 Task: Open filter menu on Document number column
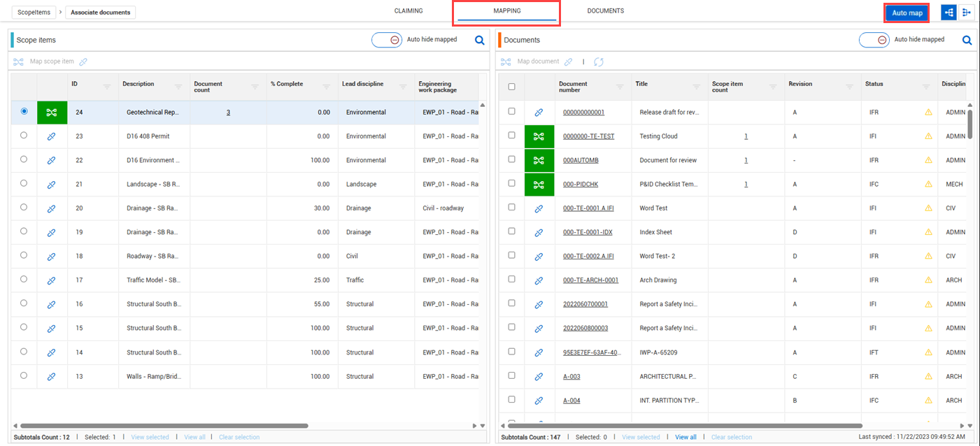tap(620, 87)
